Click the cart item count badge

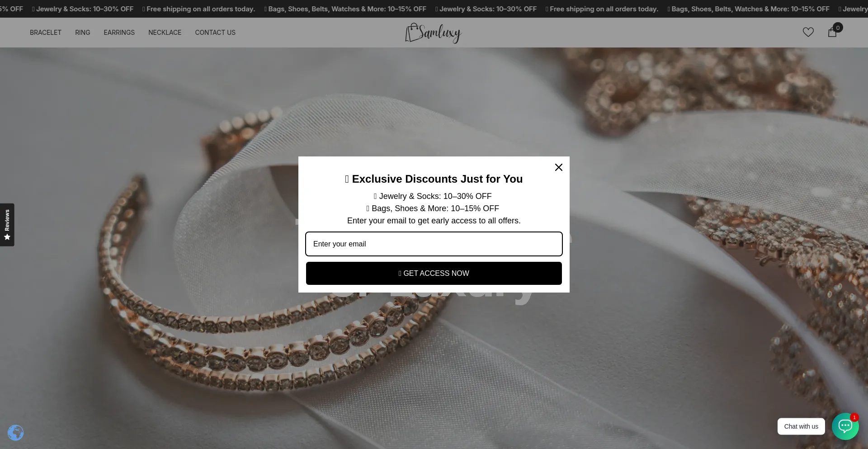pos(838,28)
